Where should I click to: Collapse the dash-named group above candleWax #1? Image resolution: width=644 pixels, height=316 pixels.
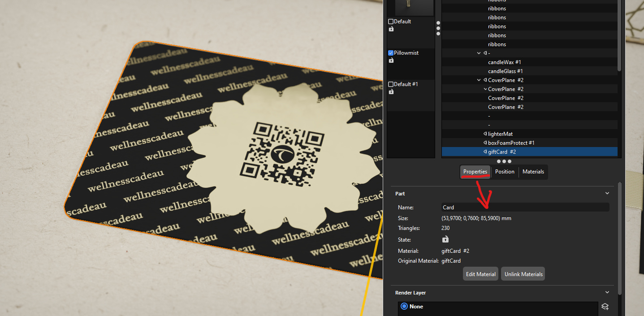tap(479, 53)
